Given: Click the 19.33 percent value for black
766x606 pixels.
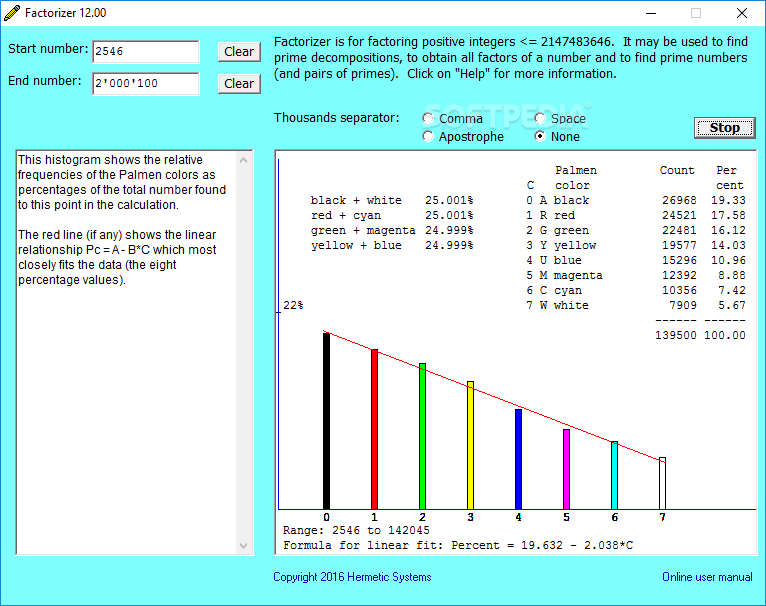Looking at the screenshot, I should coord(728,200).
